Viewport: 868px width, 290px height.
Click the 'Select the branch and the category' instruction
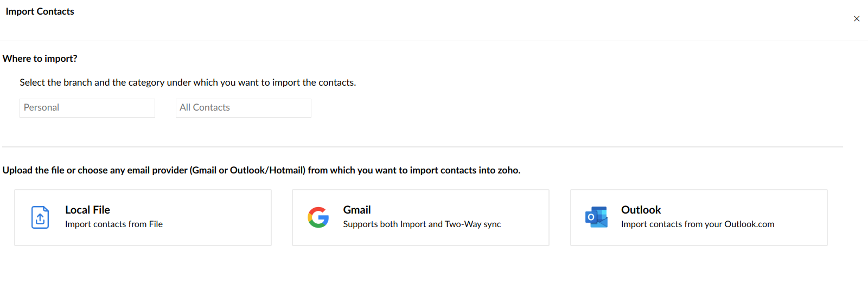pos(188,82)
